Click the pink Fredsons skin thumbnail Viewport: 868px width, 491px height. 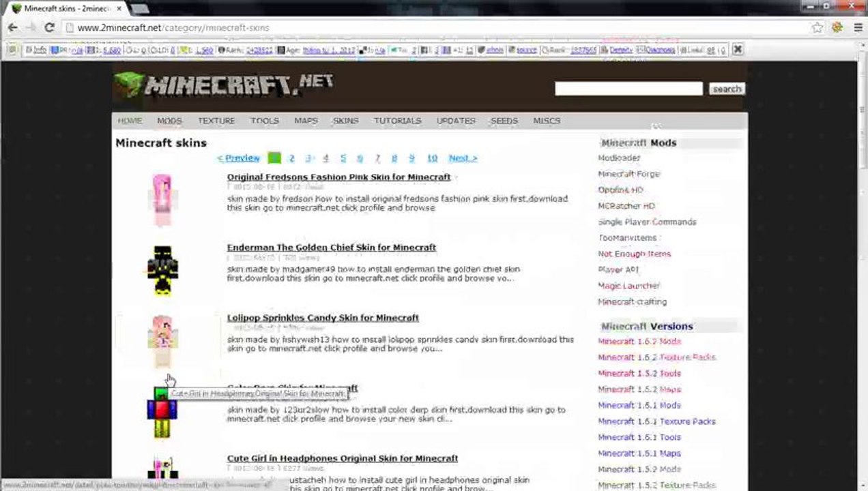[x=162, y=199]
